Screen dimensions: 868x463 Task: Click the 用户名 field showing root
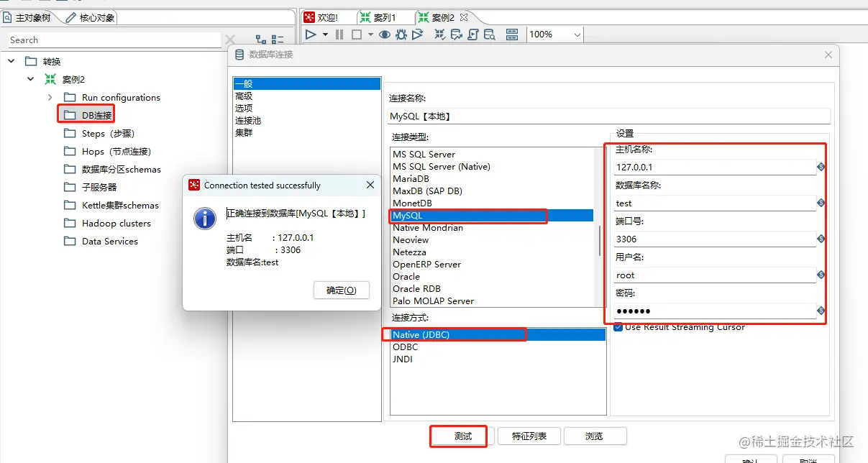[716, 275]
